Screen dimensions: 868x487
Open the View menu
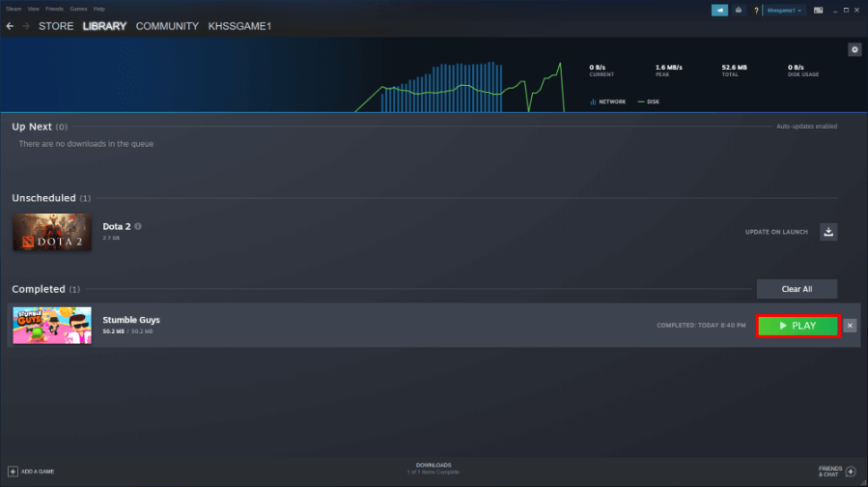[x=33, y=9]
